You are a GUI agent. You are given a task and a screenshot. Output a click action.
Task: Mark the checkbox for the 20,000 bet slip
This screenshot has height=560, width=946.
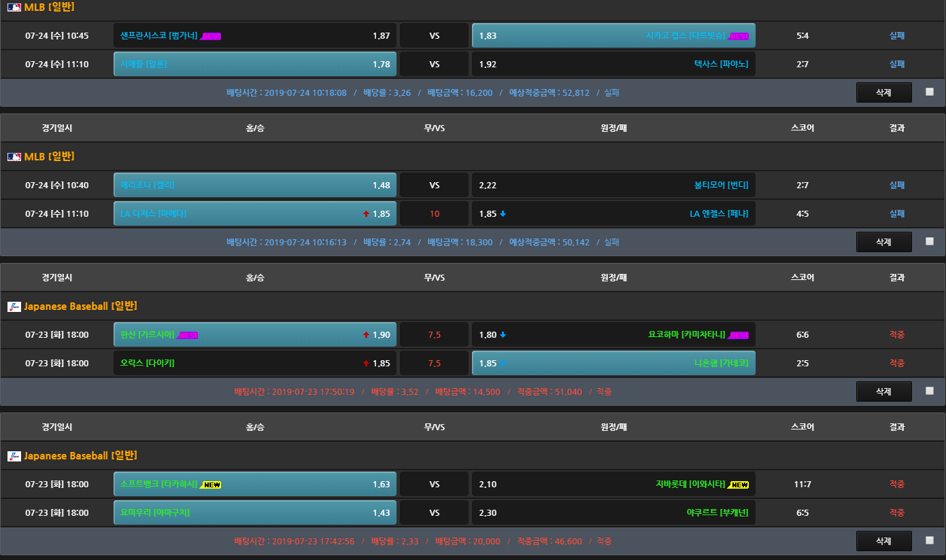pyautogui.click(x=930, y=540)
